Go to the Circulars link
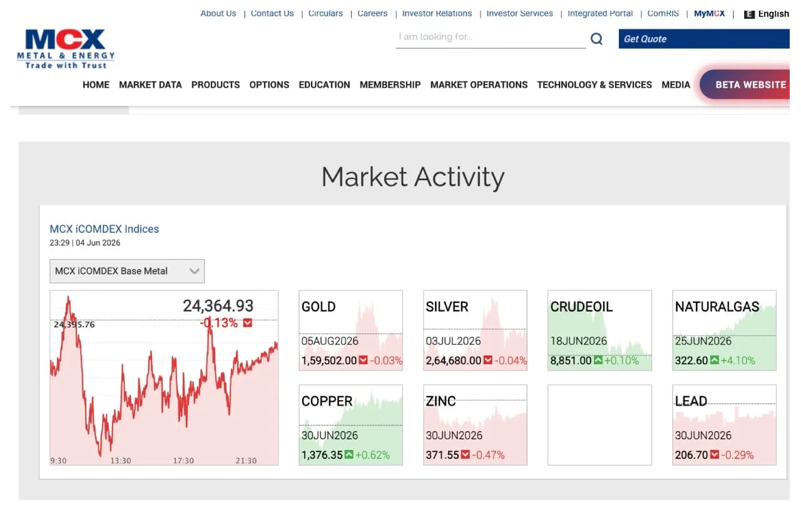 pyautogui.click(x=325, y=13)
